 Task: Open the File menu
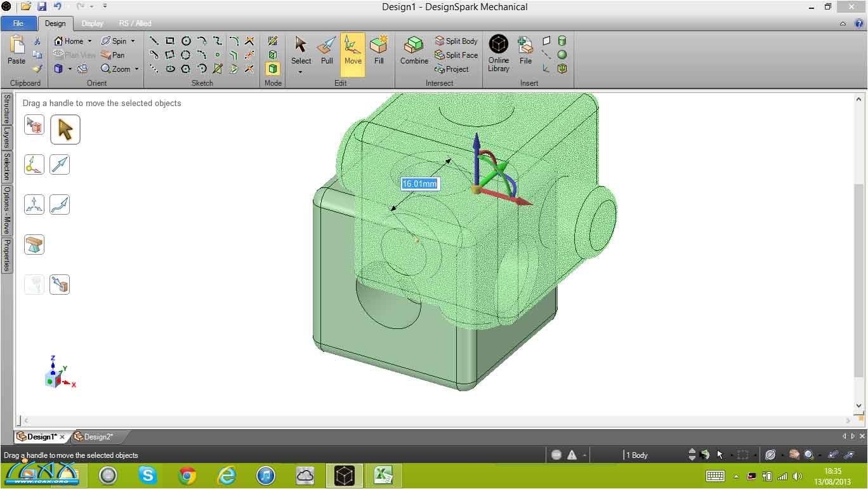[18, 23]
